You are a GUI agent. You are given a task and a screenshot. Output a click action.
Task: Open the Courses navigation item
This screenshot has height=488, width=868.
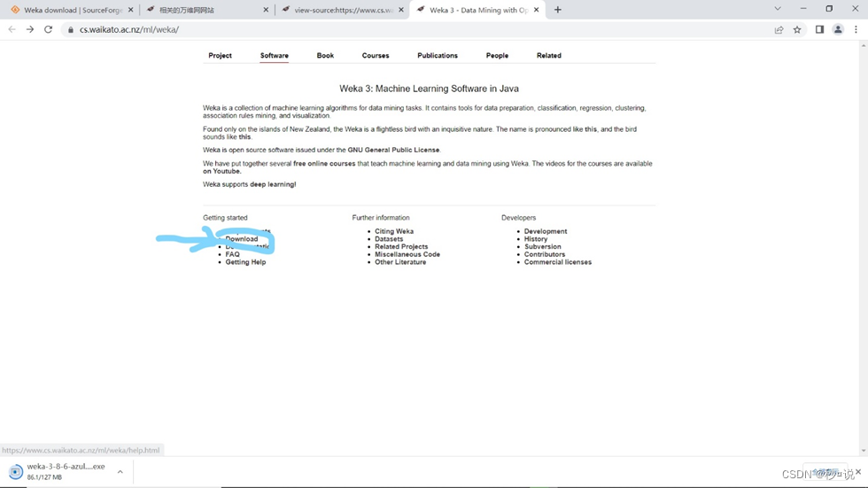(x=376, y=55)
